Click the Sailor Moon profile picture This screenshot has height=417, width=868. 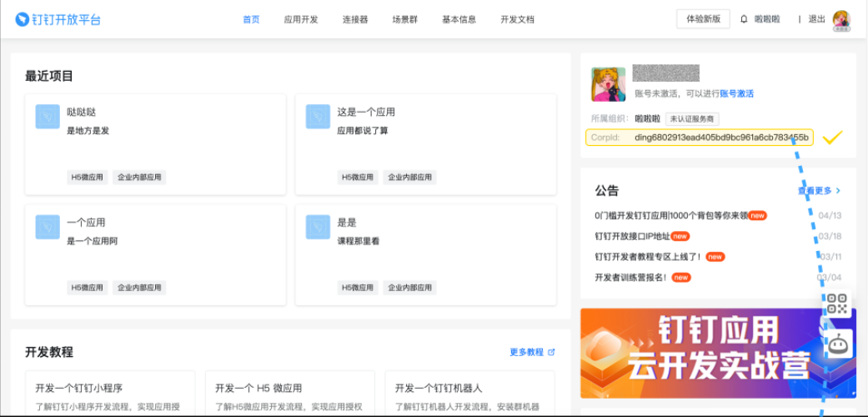(608, 84)
